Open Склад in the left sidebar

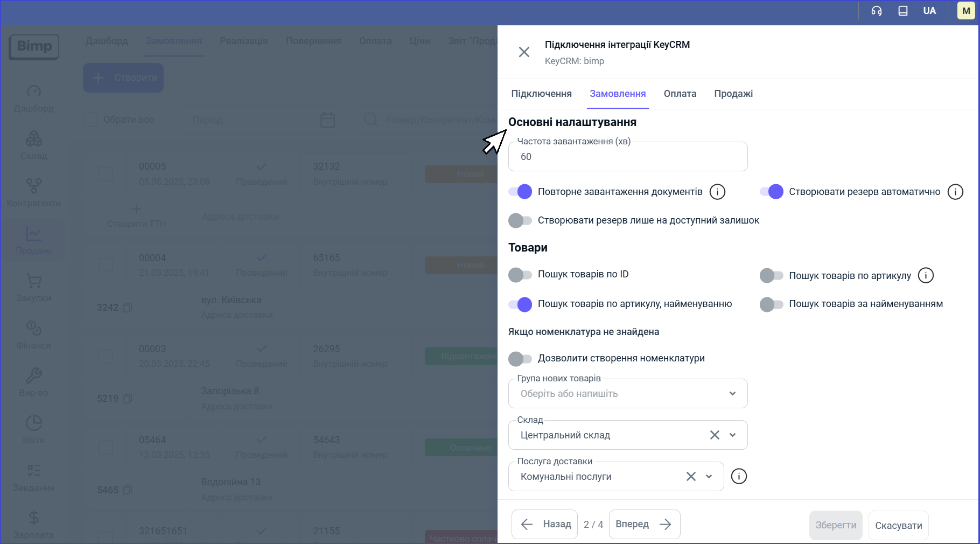pos(34,146)
